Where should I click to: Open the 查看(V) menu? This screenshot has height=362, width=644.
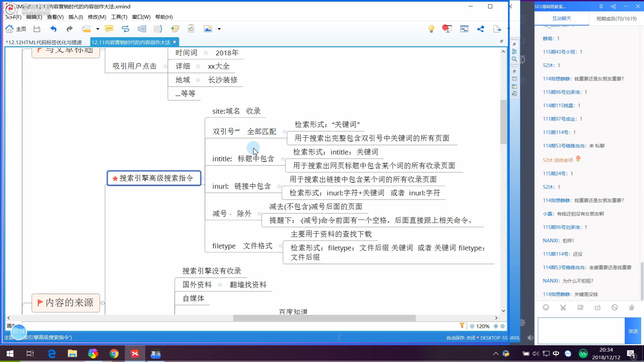[55, 17]
